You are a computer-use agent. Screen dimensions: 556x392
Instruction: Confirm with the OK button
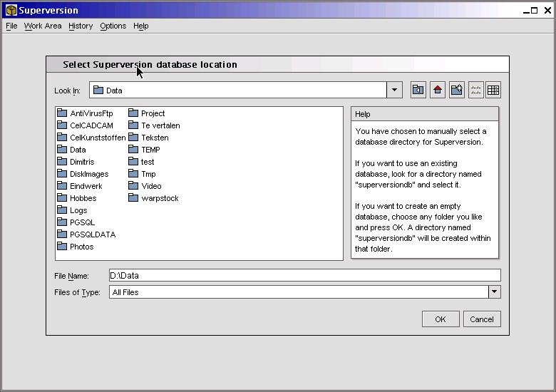coord(441,319)
